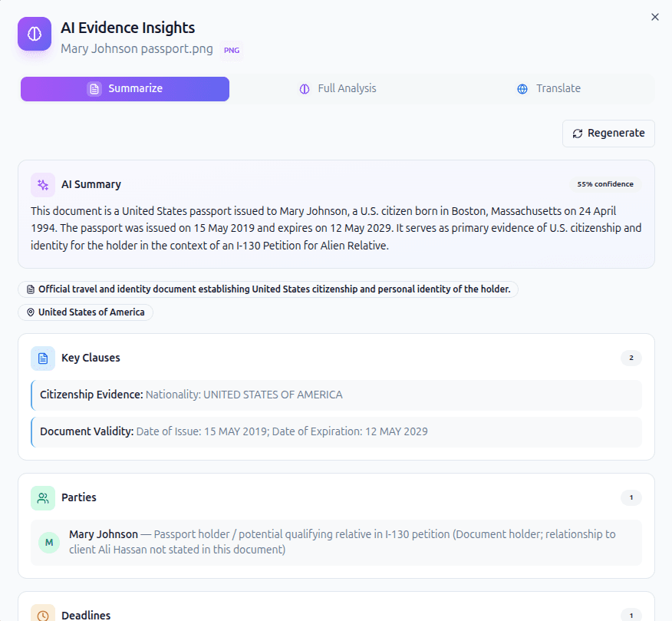Click the brain icon beside Full Analysis
This screenshot has height=621, width=672.
305,89
